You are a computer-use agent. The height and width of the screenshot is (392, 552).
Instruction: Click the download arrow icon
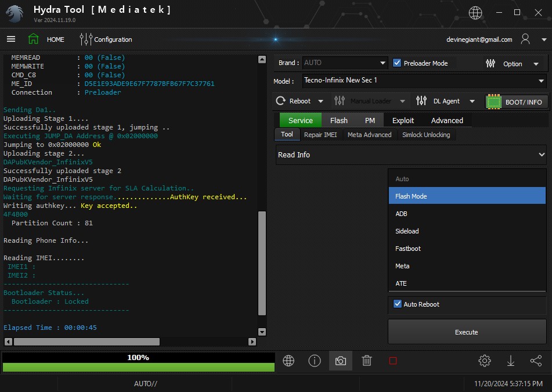point(510,361)
